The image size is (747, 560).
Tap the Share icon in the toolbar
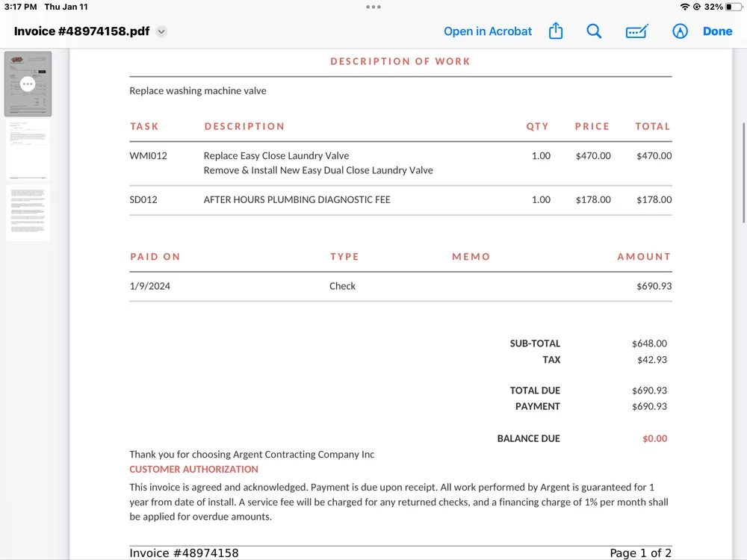point(556,31)
